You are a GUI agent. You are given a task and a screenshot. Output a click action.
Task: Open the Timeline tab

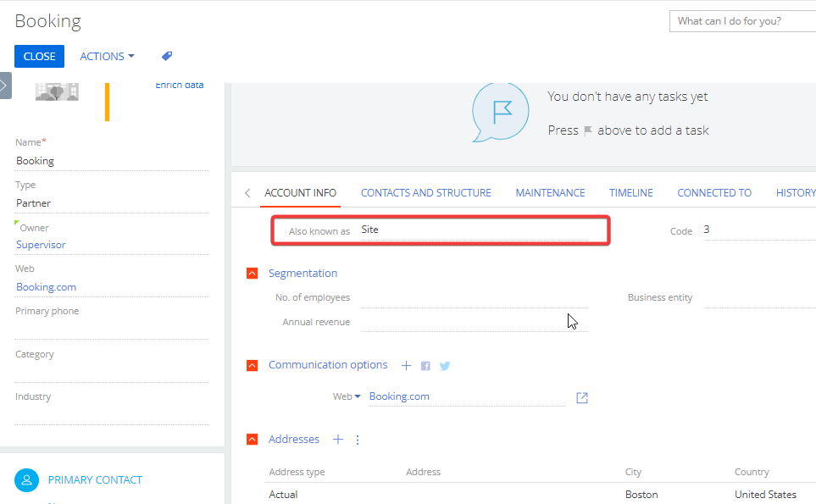click(630, 193)
